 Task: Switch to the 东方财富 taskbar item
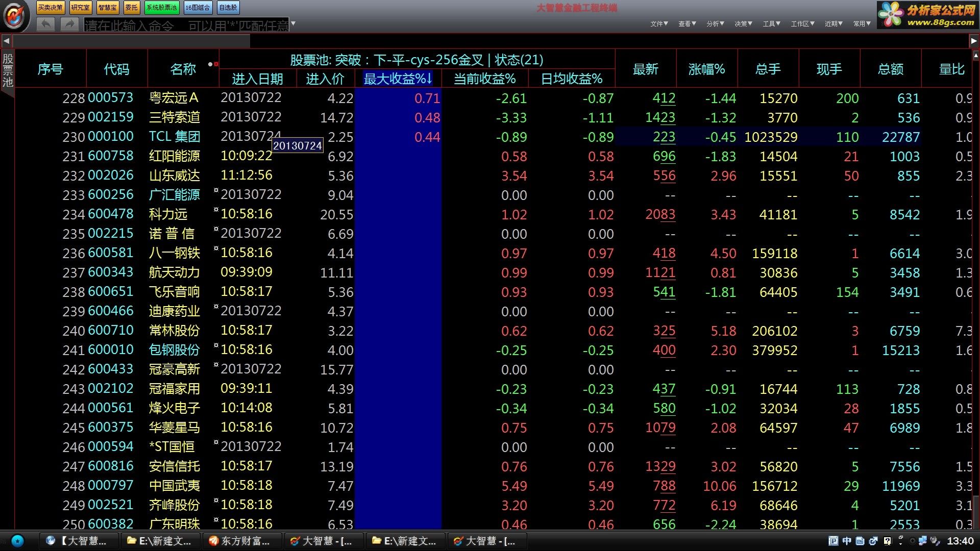coord(242,541)
